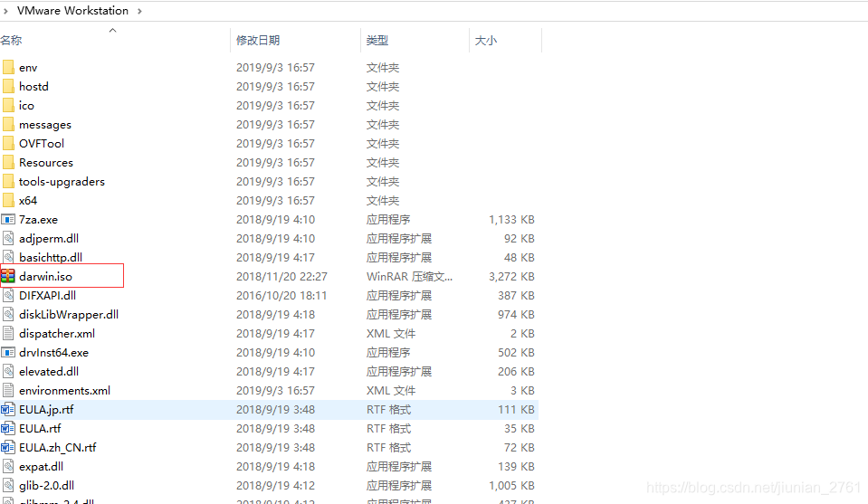The width and height of the screenshot is (868, 504).
Task: Open the breadcrumb chevron before VMware Workstation
Action: pyautogui.click(x=6, y=11)
